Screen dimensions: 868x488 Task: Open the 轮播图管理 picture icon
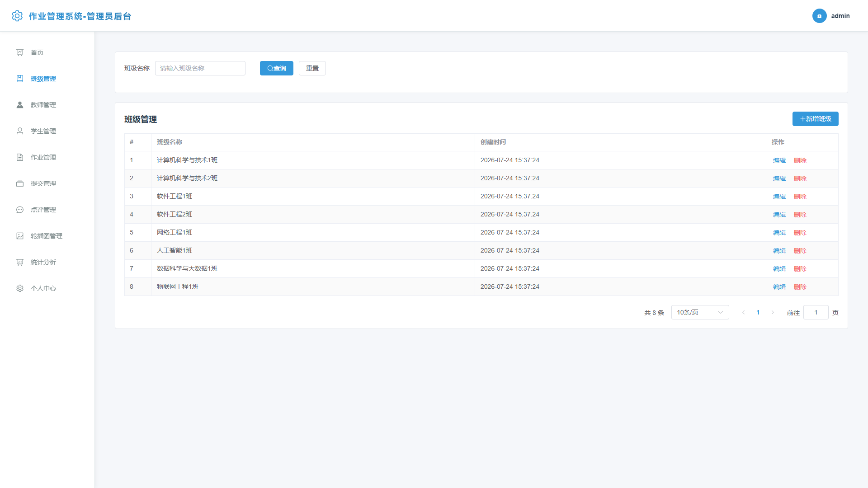point(20,236)
